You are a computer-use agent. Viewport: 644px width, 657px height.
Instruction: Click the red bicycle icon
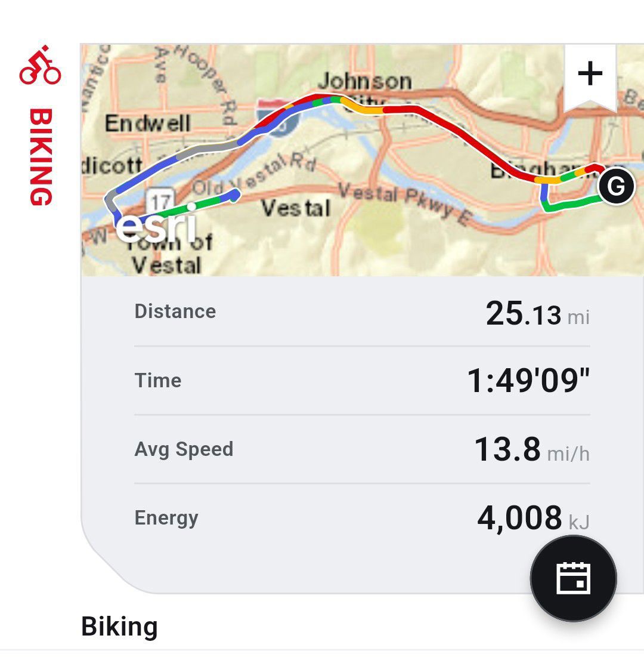pos(40,65)
